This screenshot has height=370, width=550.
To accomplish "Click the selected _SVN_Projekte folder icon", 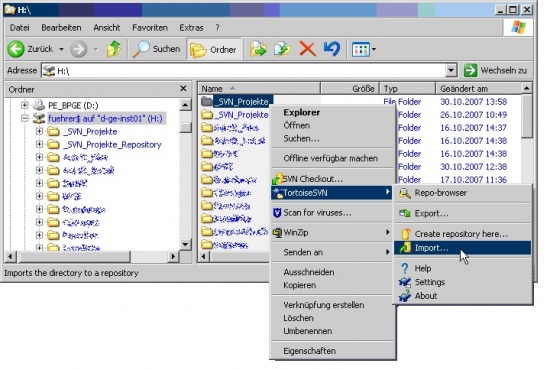I will point(207,102).
